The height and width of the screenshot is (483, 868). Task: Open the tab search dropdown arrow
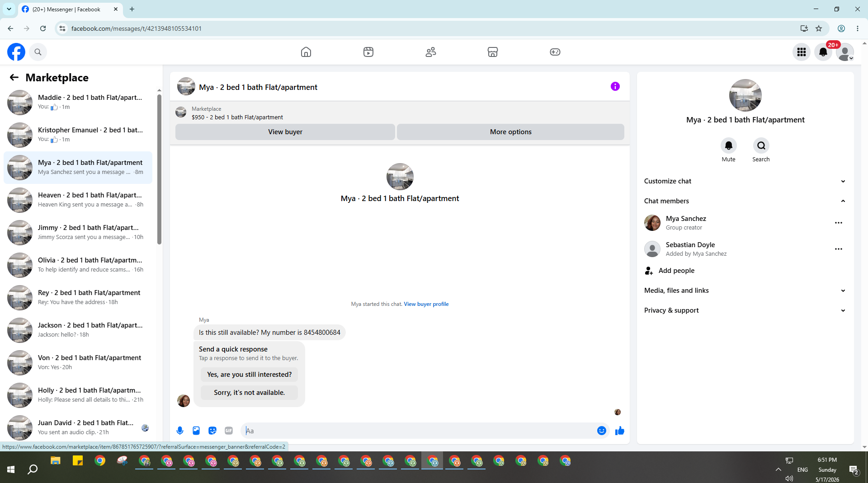tap(9, 9)
